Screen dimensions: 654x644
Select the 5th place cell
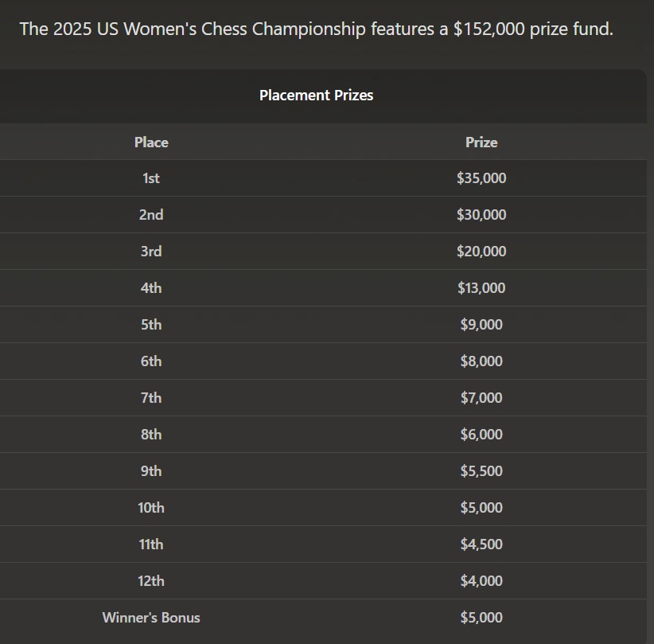pyautogui.click(x=151, y=325)
